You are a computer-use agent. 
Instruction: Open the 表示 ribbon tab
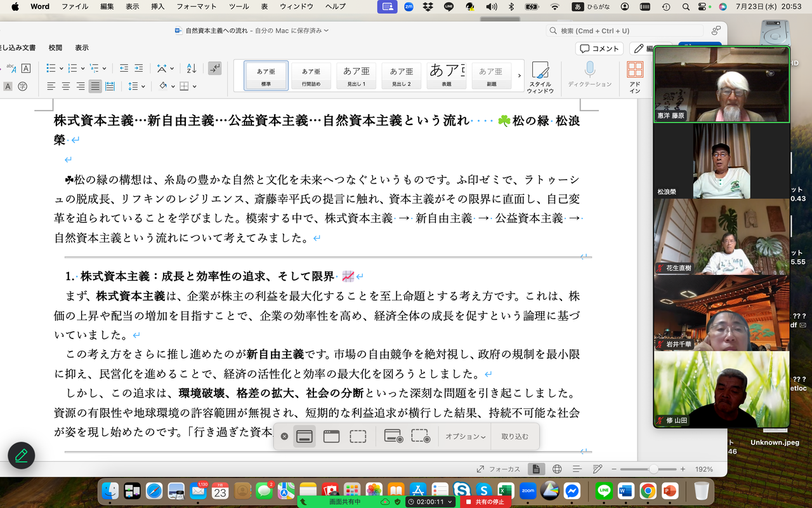(x=82, y=48)
